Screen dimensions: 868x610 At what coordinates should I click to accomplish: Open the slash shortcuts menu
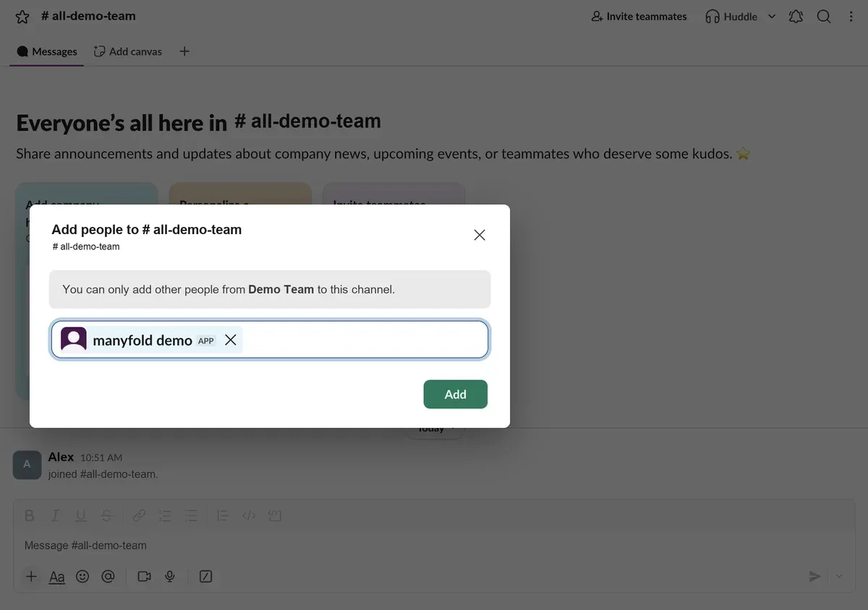click(206, 576)
